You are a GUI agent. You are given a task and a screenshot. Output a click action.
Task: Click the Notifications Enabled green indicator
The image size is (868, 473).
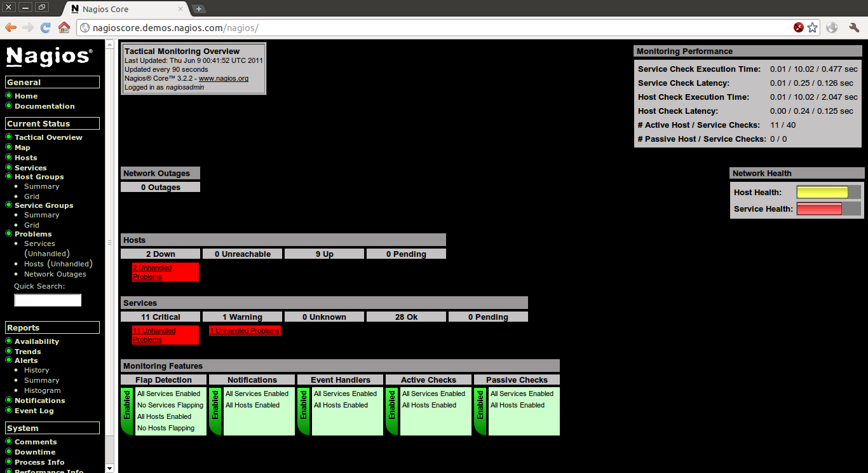tap(215, 411)
